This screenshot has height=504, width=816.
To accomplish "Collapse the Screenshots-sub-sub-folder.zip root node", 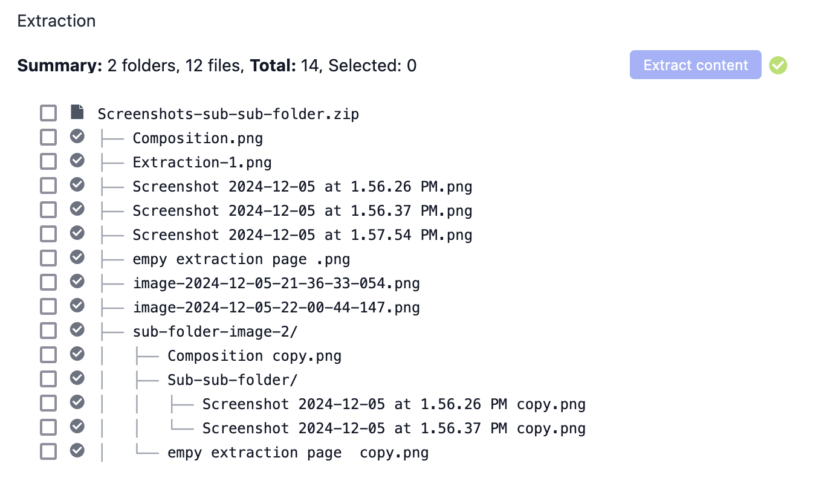I will pyautogui.click(x=228, y=113).
